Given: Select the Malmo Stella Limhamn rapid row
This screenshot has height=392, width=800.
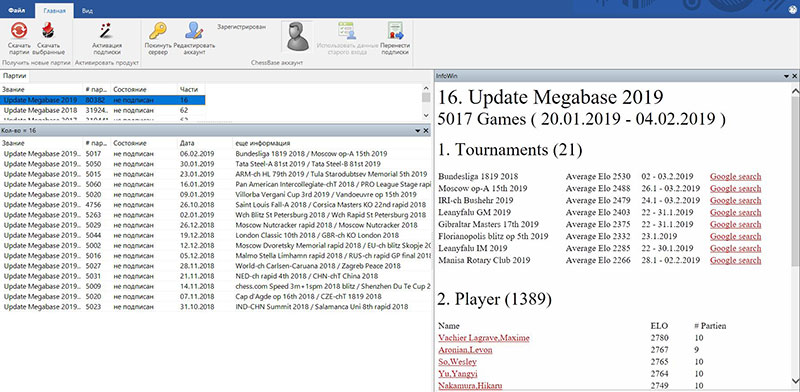Looking at the screenshot, I should (216, 256).
